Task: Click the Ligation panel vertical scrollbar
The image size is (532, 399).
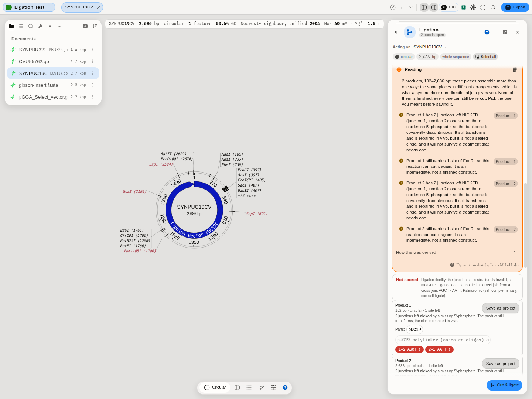Action: 525,225
